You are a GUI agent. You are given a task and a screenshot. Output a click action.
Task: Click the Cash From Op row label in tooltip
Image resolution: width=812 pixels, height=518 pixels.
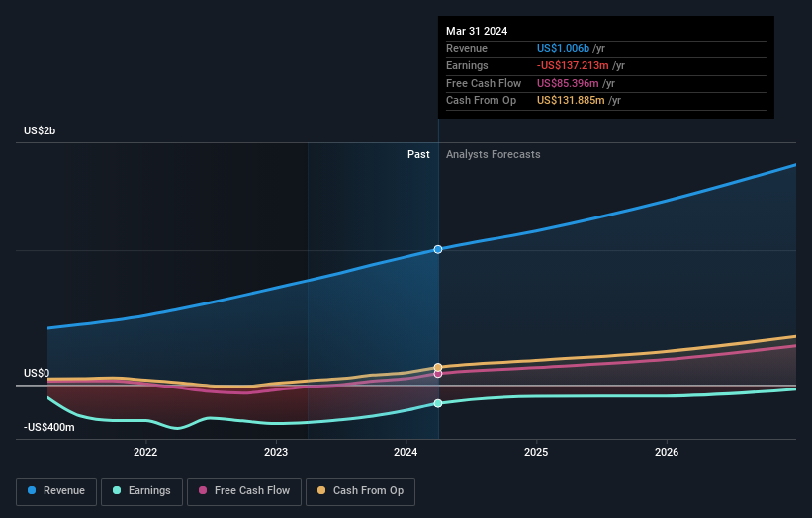point(481,101)
